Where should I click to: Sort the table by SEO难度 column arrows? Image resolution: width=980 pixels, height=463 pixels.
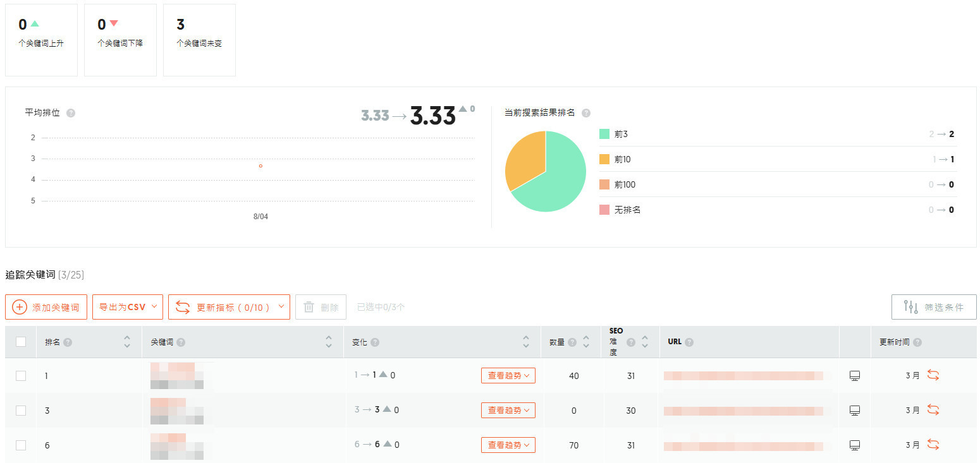coord(645,342)
